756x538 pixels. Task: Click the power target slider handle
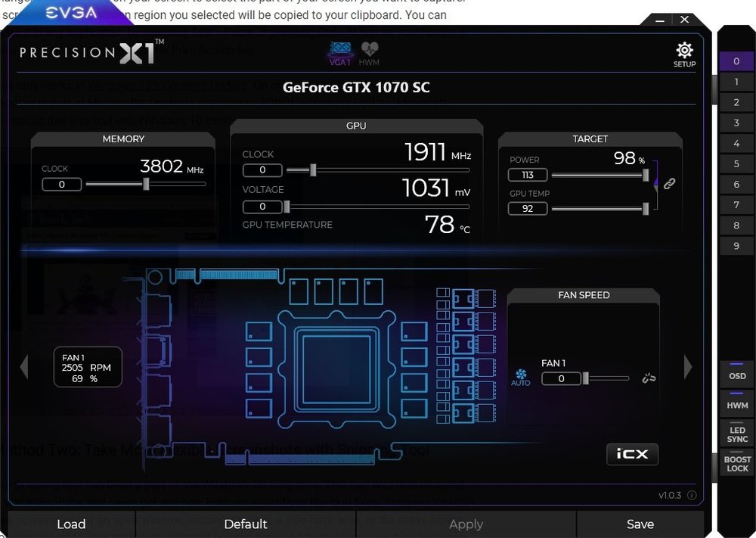[x=646, y=175]
